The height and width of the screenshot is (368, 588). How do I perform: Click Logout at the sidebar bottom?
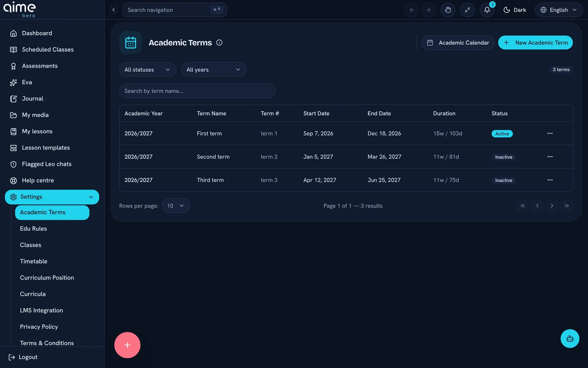point(23,357)
